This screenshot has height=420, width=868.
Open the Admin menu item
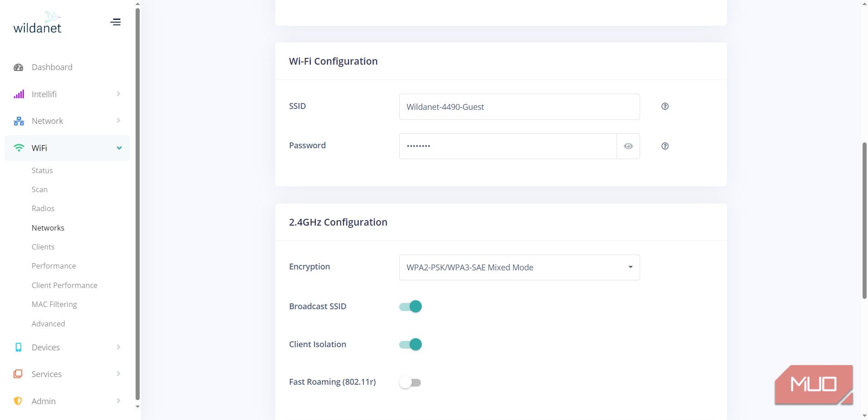click(67, 401)
